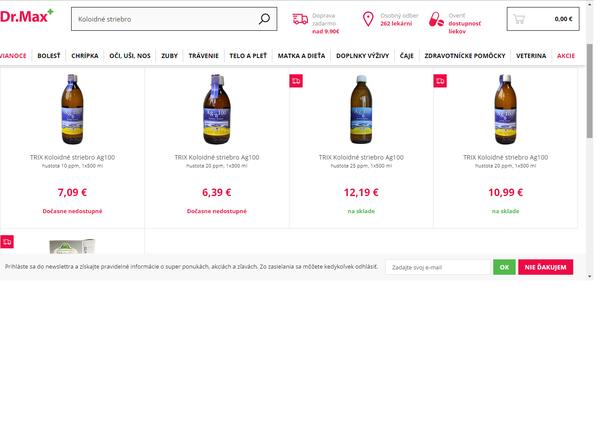Click the search magnifier icon
Screen dimensions: 600x422
264,19
